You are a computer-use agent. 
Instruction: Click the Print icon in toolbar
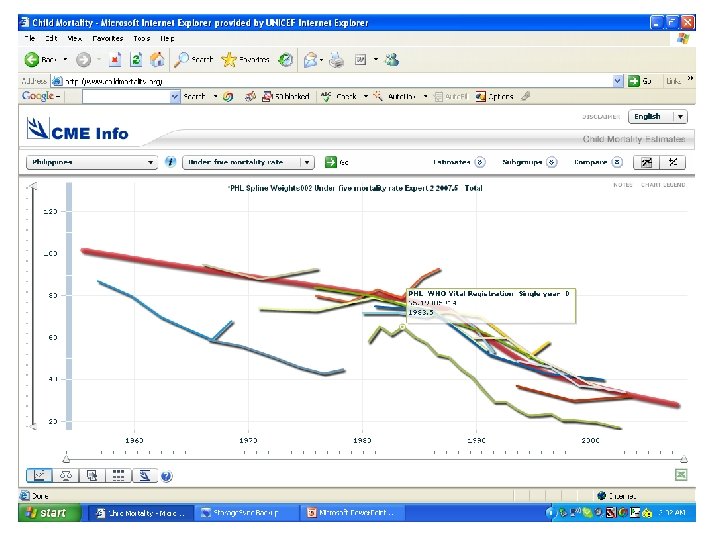[337, 60]
